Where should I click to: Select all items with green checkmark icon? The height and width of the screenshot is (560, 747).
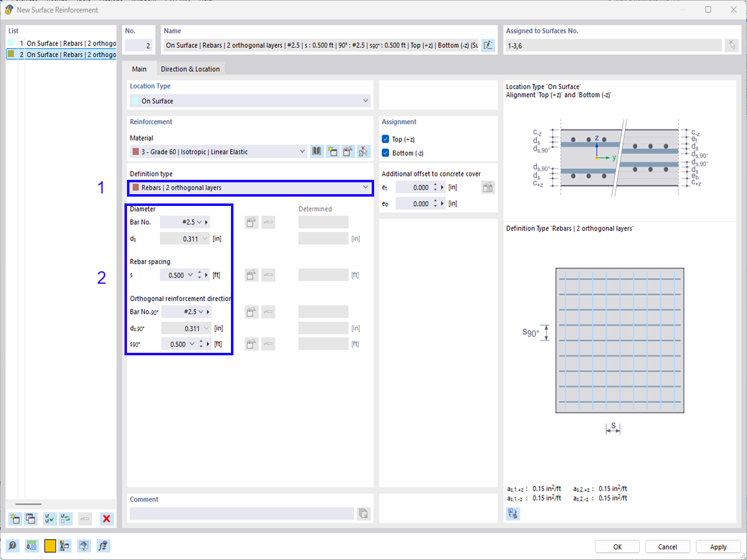(x=50, y=518)
